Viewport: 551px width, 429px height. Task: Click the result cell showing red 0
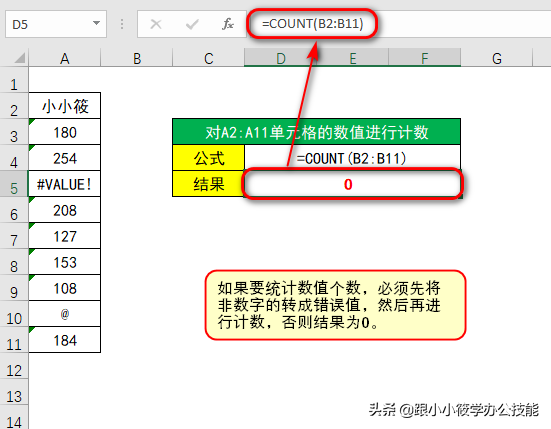352,184
